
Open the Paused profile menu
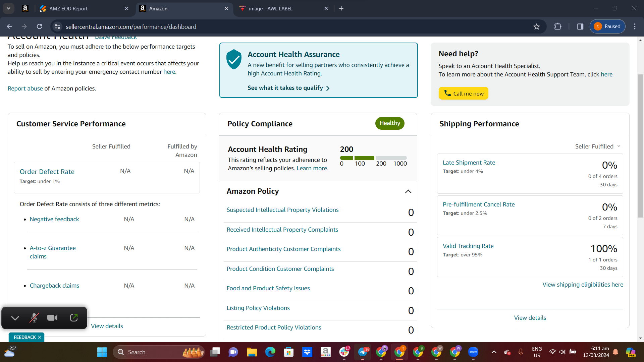(607, 26)
